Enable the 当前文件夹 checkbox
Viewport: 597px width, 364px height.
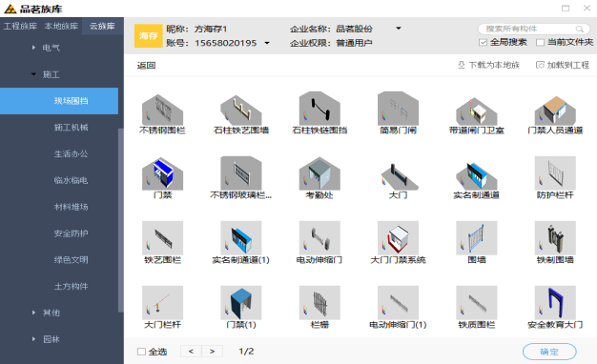point(540,42)
